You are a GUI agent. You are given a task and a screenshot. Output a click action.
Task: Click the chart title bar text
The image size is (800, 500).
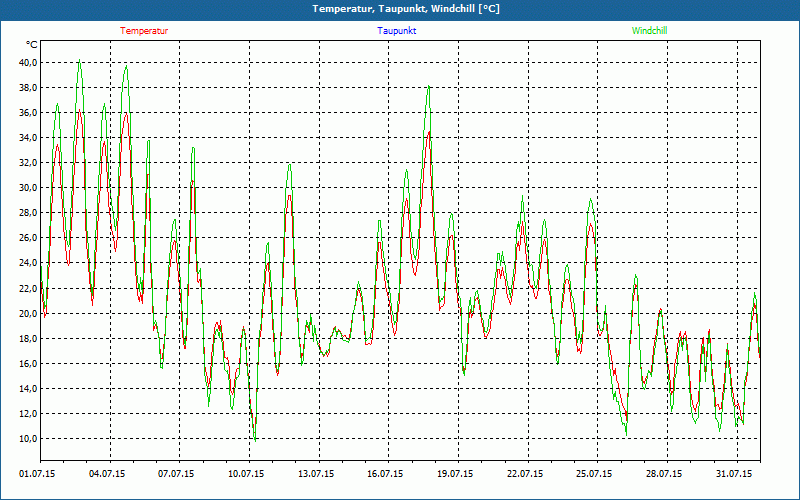tap(406, 9)
